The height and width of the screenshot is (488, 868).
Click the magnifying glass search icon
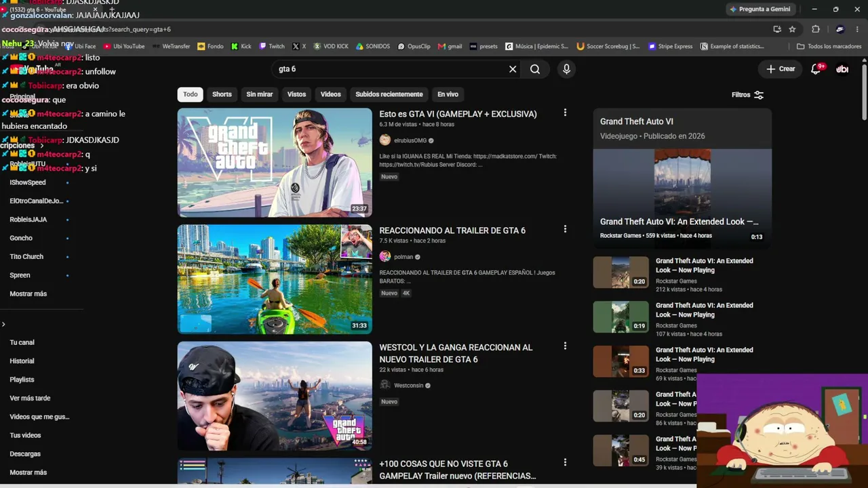tap(535, 69)
